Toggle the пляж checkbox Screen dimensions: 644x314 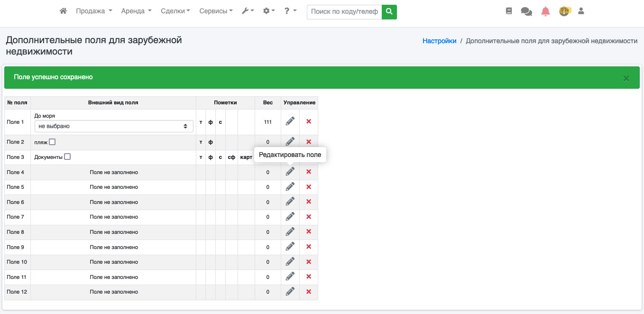point(52,142)
